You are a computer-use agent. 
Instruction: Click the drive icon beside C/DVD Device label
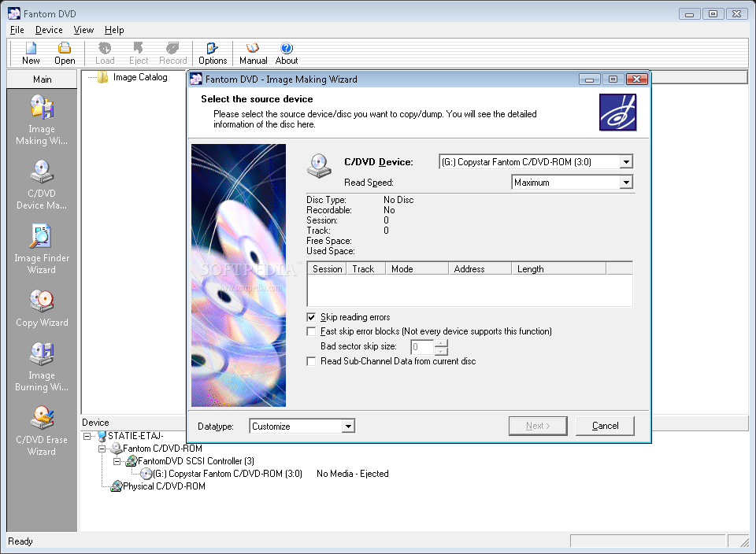(319, 166)
